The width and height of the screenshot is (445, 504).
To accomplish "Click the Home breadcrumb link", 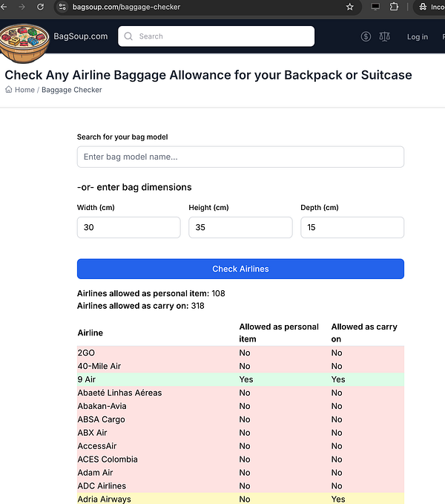I will coord(21,90).
